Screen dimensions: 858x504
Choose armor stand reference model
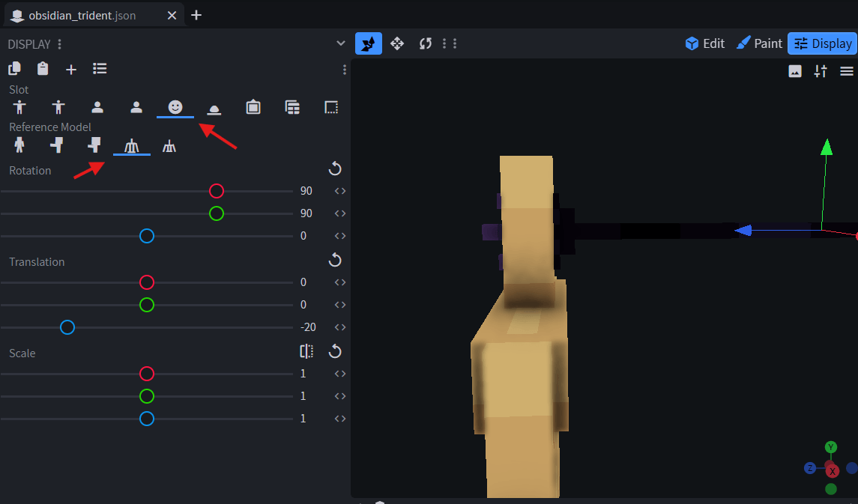pyautogui.click(x=132, y=146)
